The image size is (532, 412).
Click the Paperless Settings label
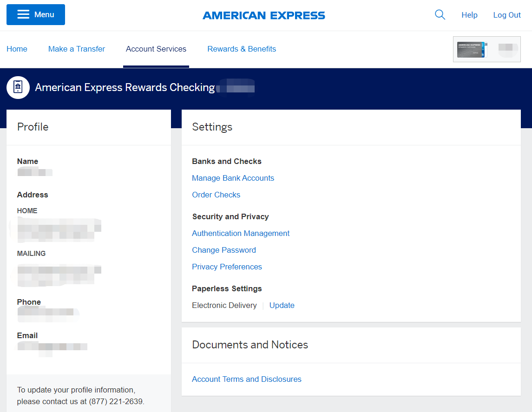click(227, 288)
